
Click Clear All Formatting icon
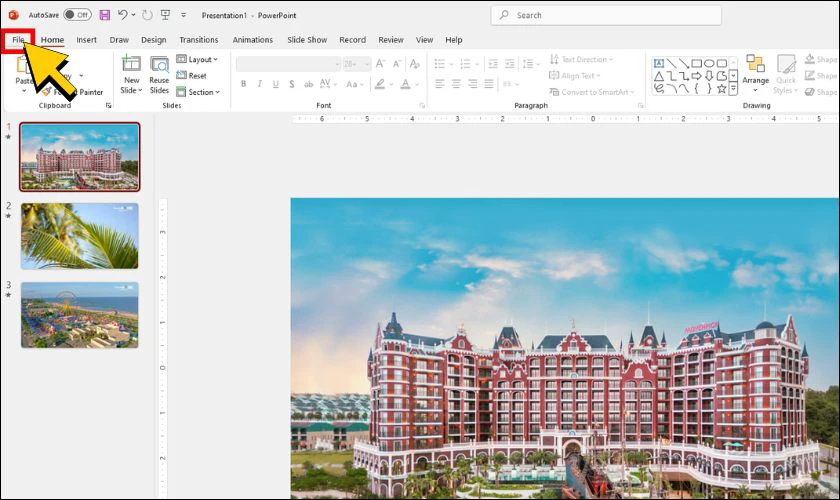415,64
